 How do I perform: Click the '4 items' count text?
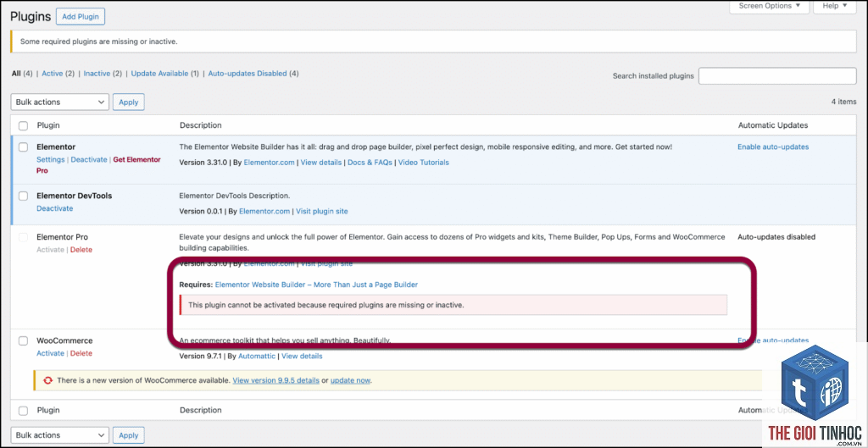pos(843,102)
